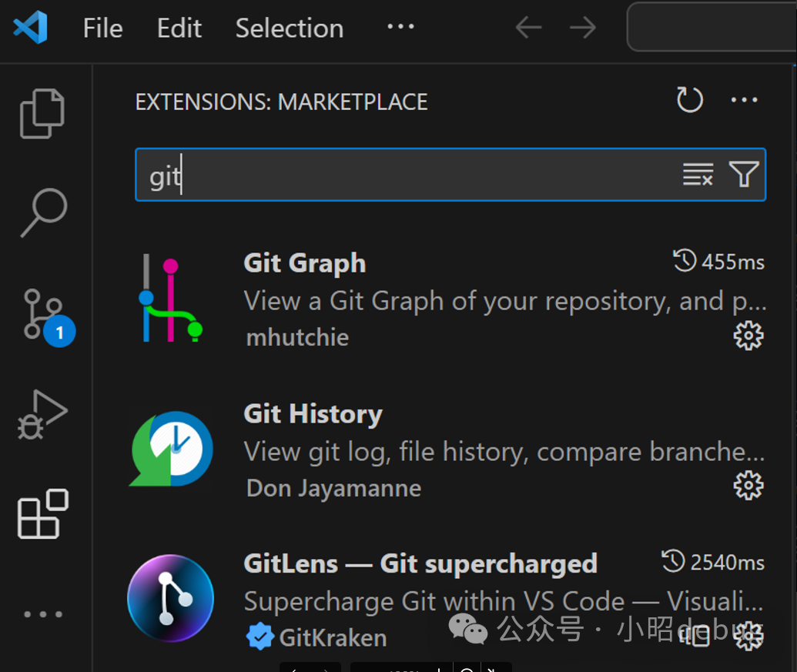Open the Run and Debug view
797x672 pixels.
(42, 414)
